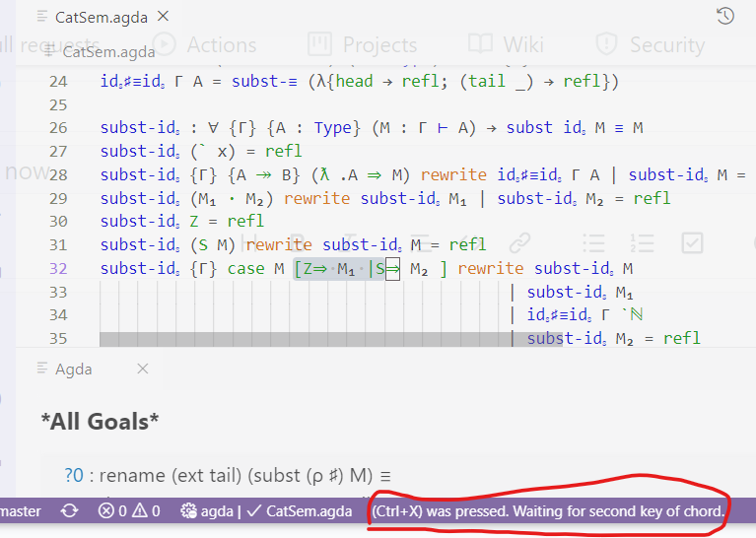The image size is (756, 538).
Task: Click the synchronize changes icon in status bar
Action: (69, 511)
